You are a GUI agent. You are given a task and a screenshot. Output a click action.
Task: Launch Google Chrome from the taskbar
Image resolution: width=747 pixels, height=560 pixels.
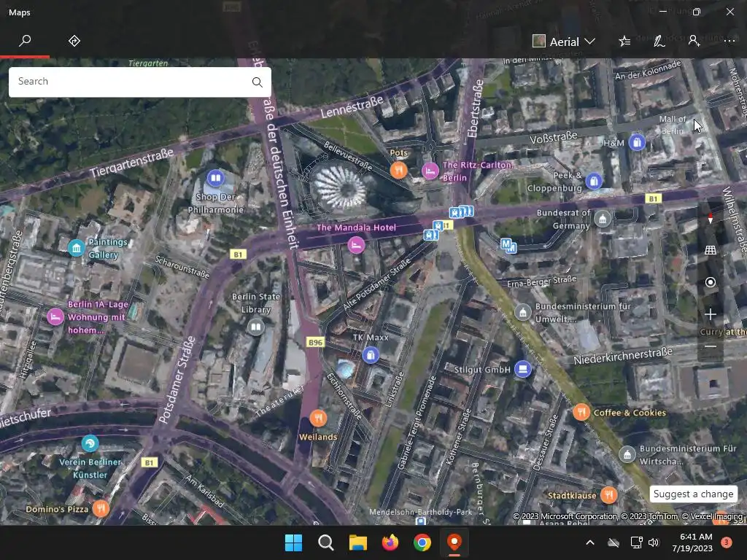pos(422,542)
